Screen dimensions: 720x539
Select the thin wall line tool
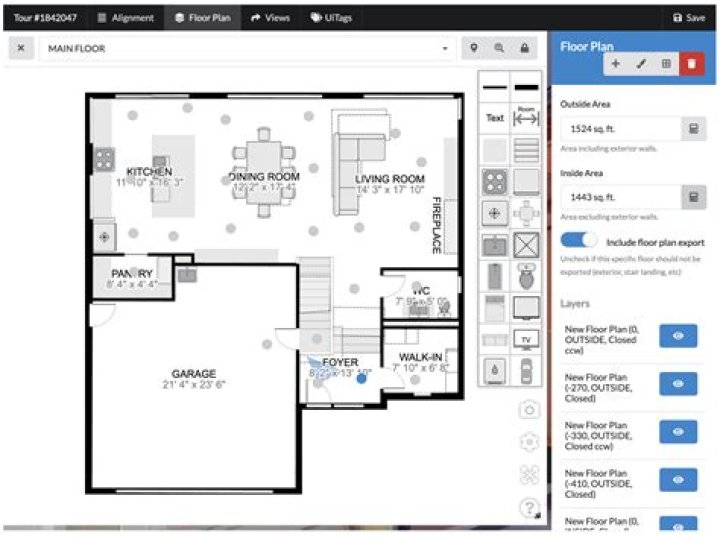click(x=494, y=87)
